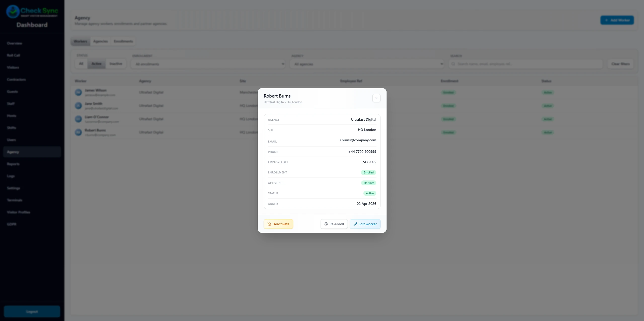Viewport: 644px width, 321px height.
Task: Click the search magnifier icon
Action: click(453, 64)
